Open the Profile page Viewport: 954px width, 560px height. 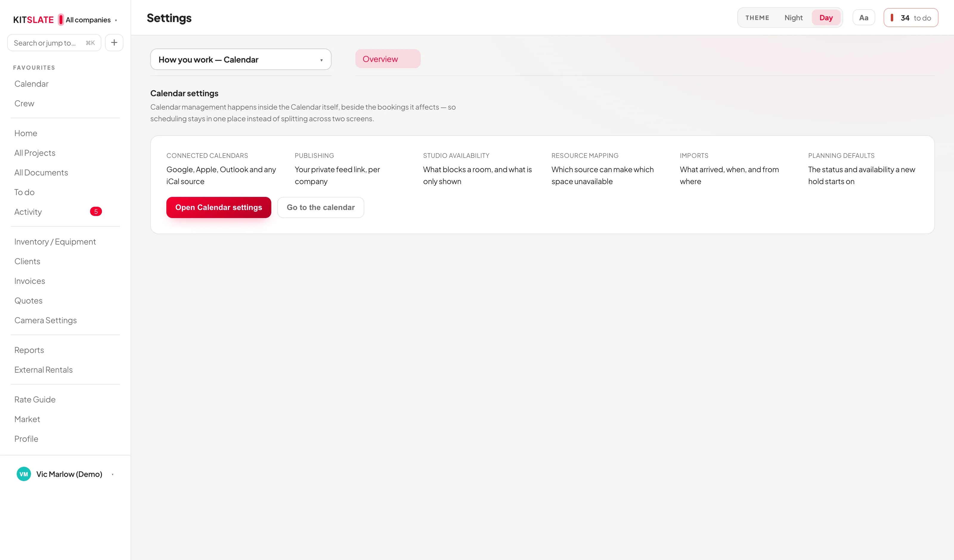(x=26, y=439)
